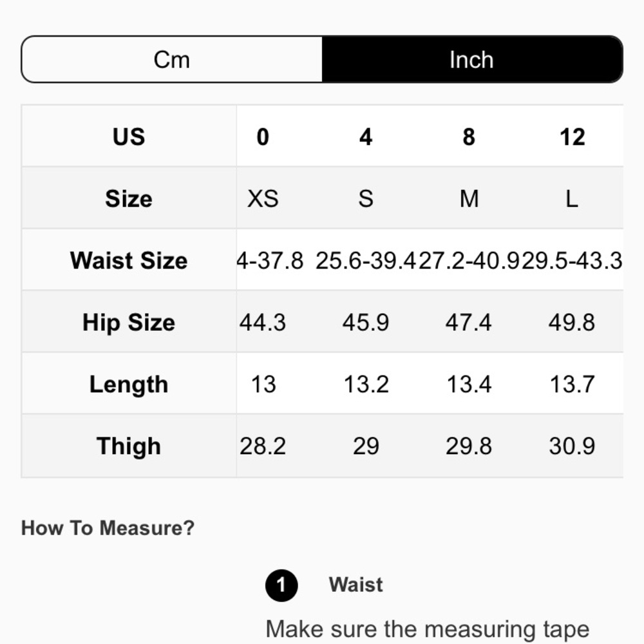This screenshot has height=644, width=644.
Task: Select the 28.2 thigh value
Action: 263,446
